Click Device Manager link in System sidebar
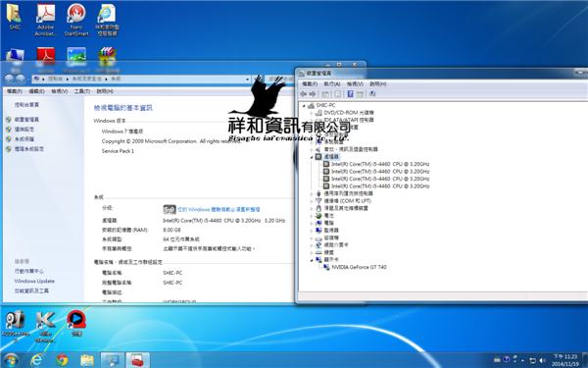Screen dimensions: 588x368 point(26,120)
